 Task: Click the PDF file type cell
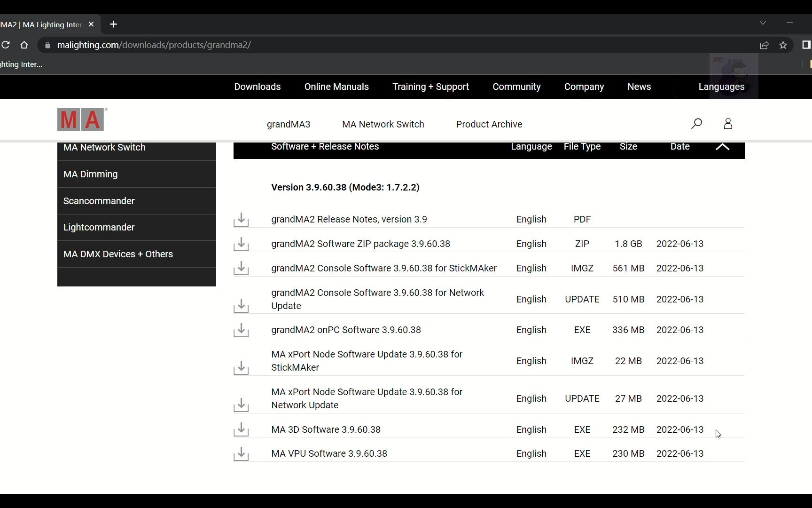[x=582, y=219]
